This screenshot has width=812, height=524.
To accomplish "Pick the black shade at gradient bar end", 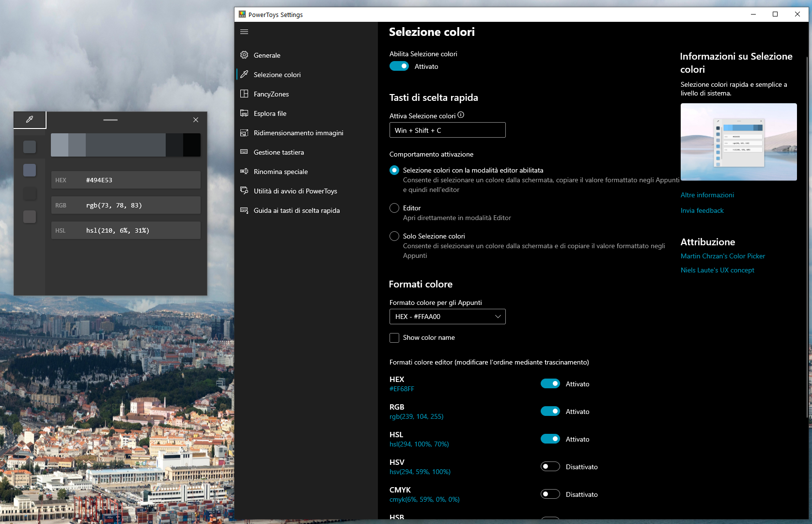I will click(192, 145).
